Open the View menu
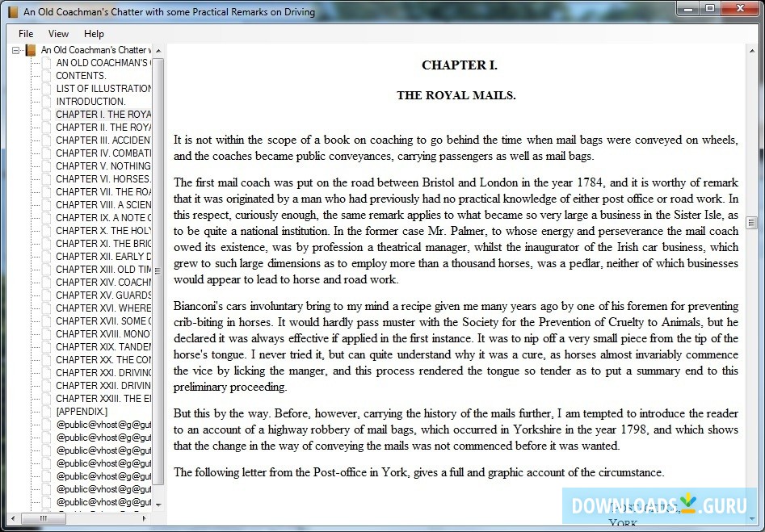This screenshot has height=532, width=765. click(58, 34)
